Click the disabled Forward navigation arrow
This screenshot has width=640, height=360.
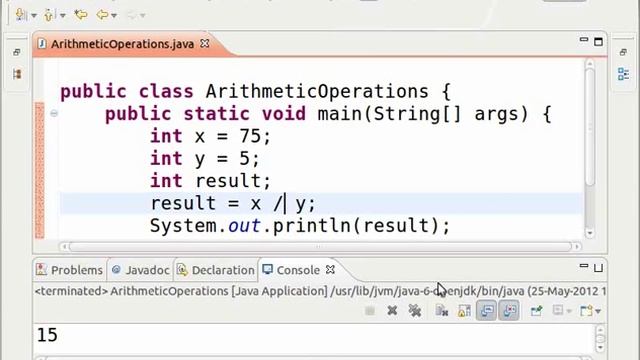point(131,15)
